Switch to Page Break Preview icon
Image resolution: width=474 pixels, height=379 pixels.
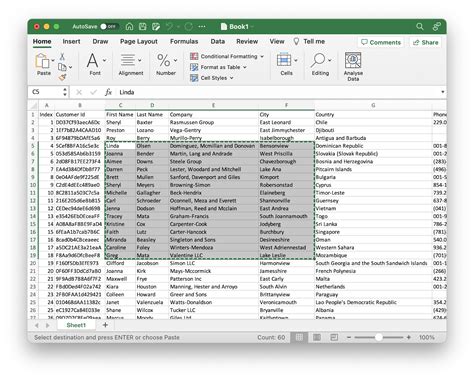334,337
